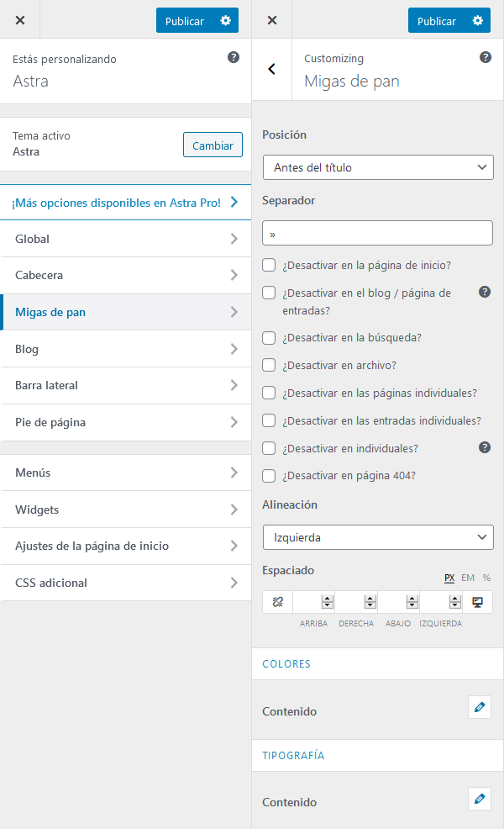Screen dimensions: 504x829
Task: Click the Cambiar theme button
Action: click(x=213, y=145)
